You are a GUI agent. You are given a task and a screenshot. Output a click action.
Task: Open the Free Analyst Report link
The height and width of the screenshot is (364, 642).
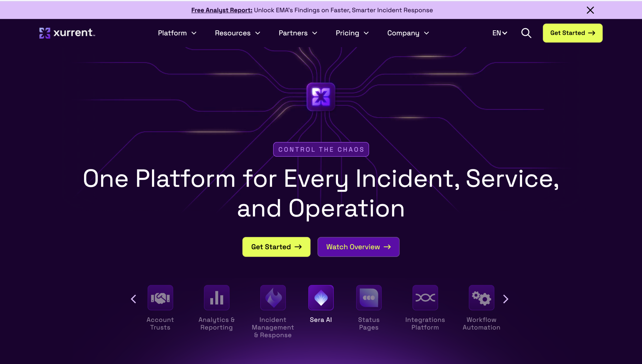click(222, 10)
